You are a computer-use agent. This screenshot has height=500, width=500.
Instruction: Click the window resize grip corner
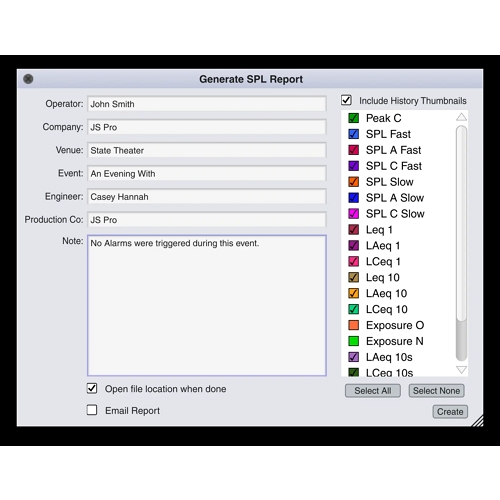(x=478, y=421)
